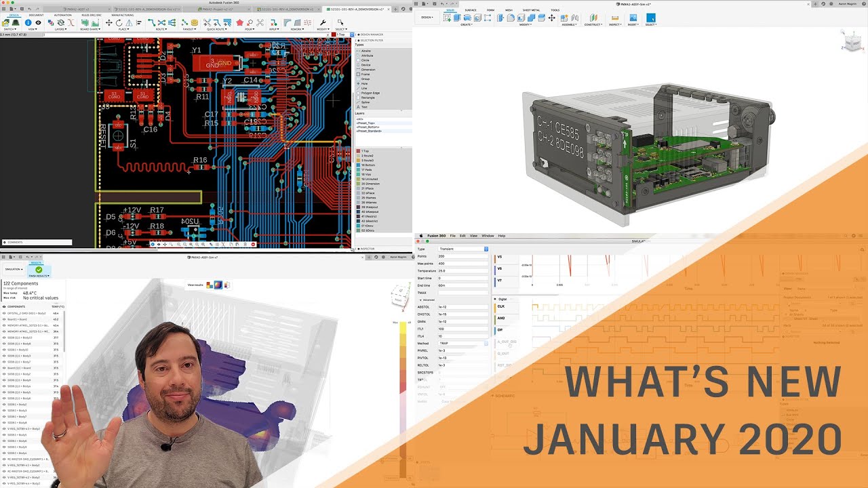Click the Assemble icon in the 3D window
868x488 pixels.
tap(564, 18)
